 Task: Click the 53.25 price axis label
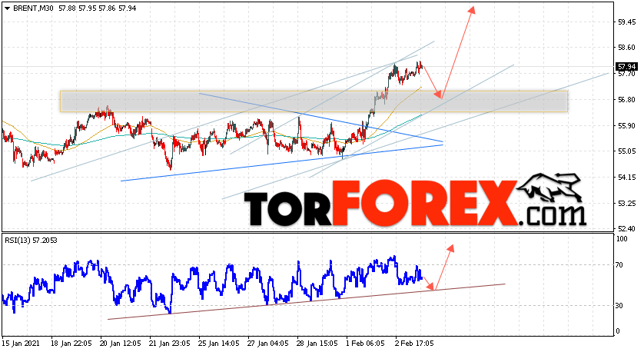[x=627, y=204]
